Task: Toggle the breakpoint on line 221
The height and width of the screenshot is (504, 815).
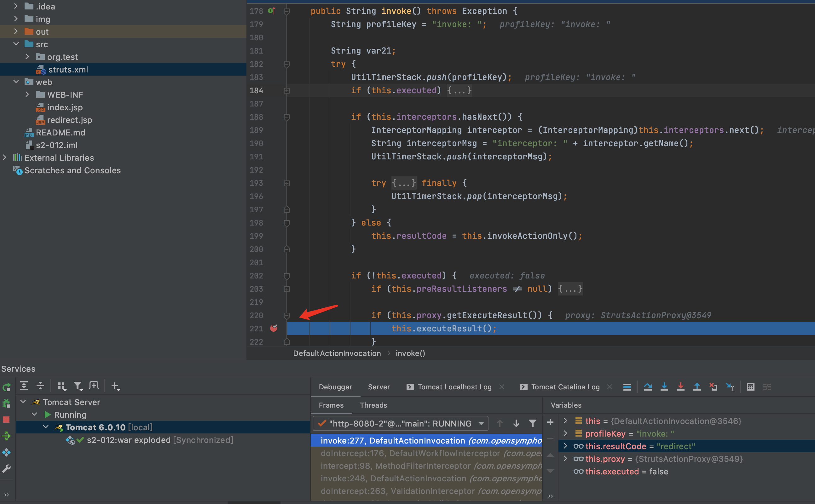Action: 274,328
